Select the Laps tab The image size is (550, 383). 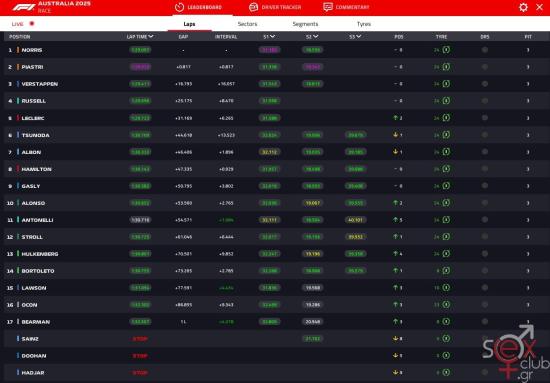click(x=189, y=24)
